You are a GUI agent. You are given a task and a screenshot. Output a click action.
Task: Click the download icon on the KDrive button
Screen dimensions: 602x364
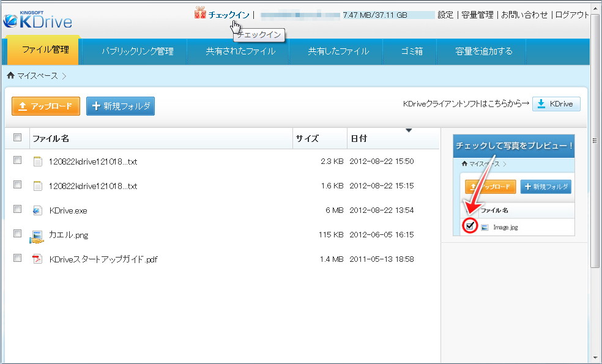point(541,103)
